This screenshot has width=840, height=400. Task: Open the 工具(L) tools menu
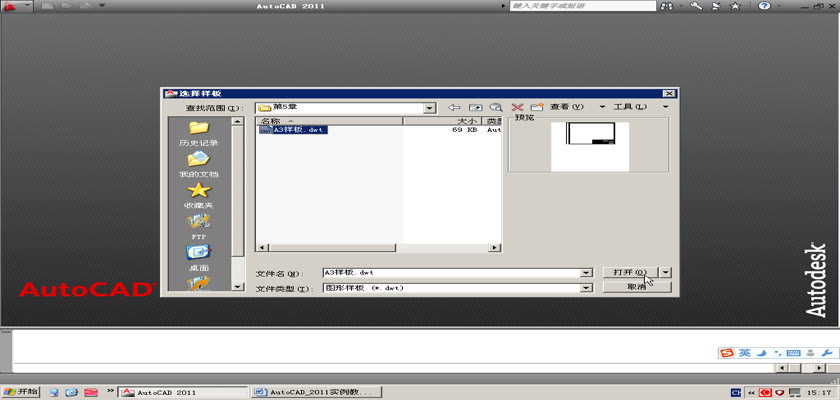pos(630,107)
